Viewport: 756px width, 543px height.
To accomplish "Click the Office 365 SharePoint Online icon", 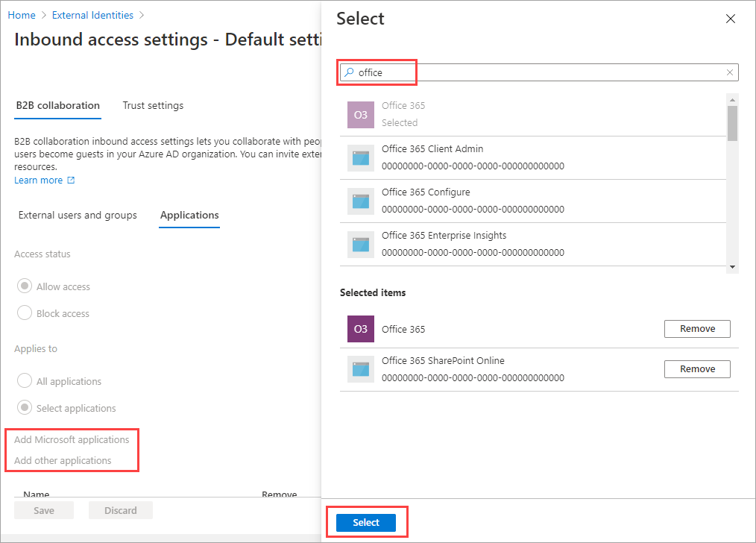I will (x=361, y=369).
